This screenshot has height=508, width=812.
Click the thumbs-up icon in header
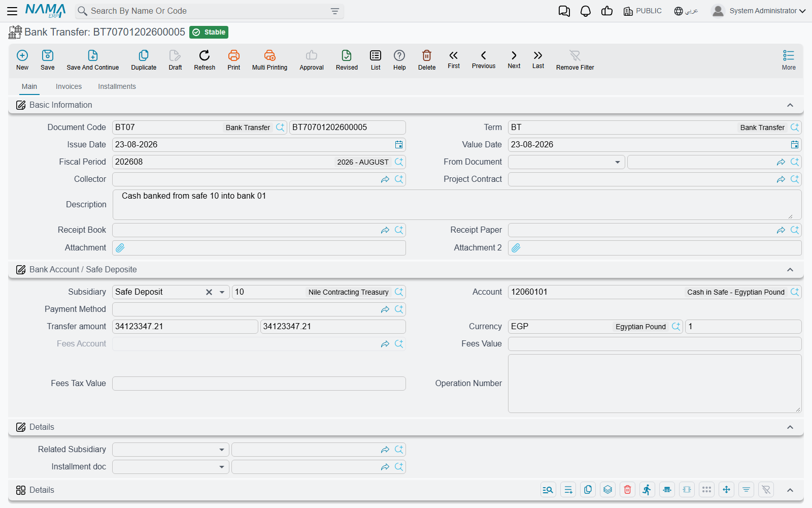pyautogui.click(x=607, y=11)
